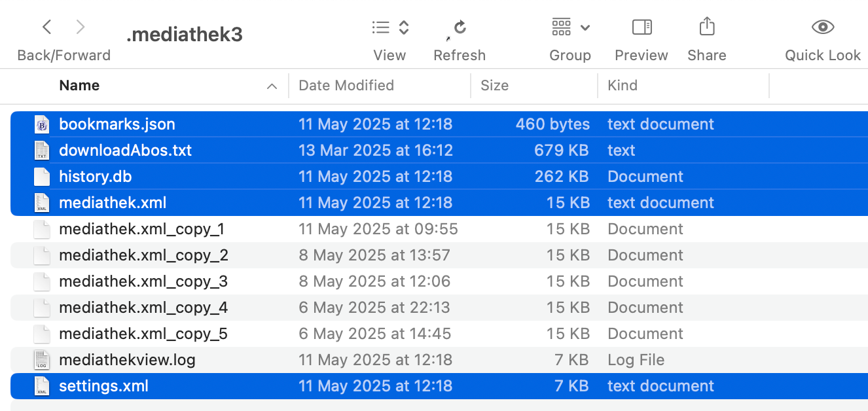
Task: Sort by the Kind column header
Action: (623, 85)
